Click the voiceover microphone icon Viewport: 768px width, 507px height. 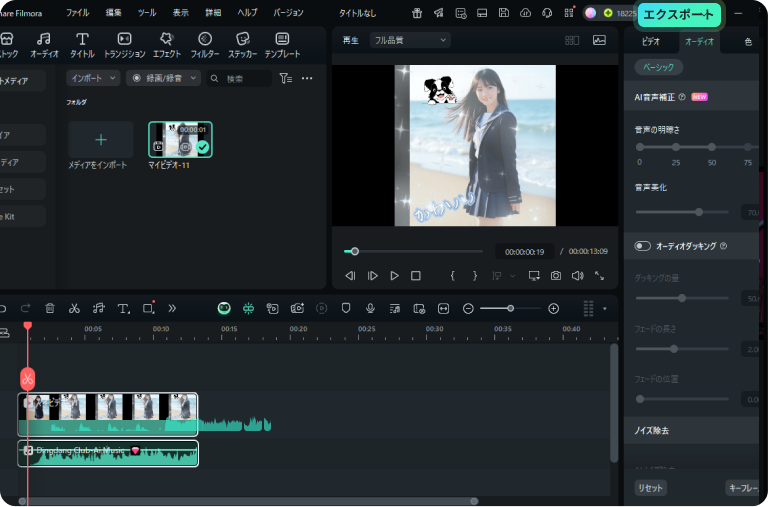[x=370, y=308]
